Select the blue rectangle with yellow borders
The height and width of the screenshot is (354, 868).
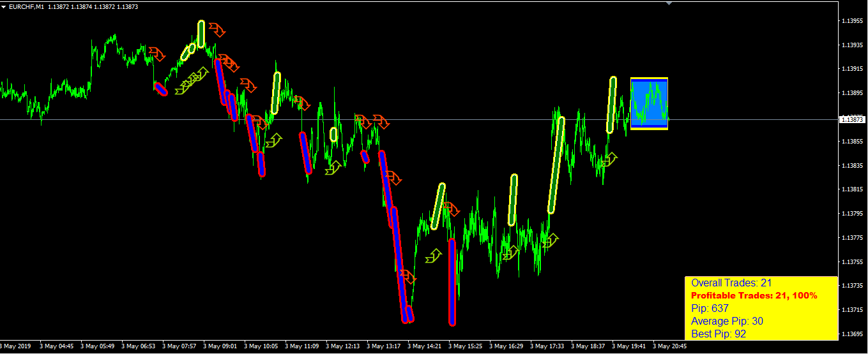650,104
